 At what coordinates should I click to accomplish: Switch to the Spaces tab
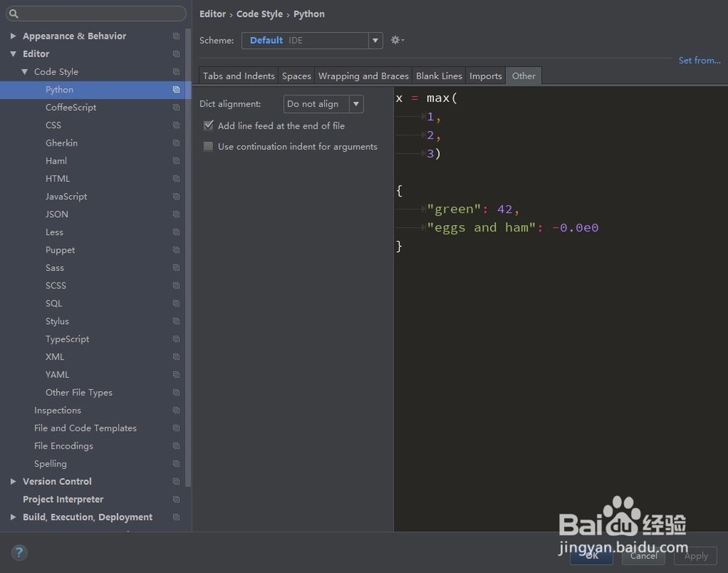coord(296,76)
